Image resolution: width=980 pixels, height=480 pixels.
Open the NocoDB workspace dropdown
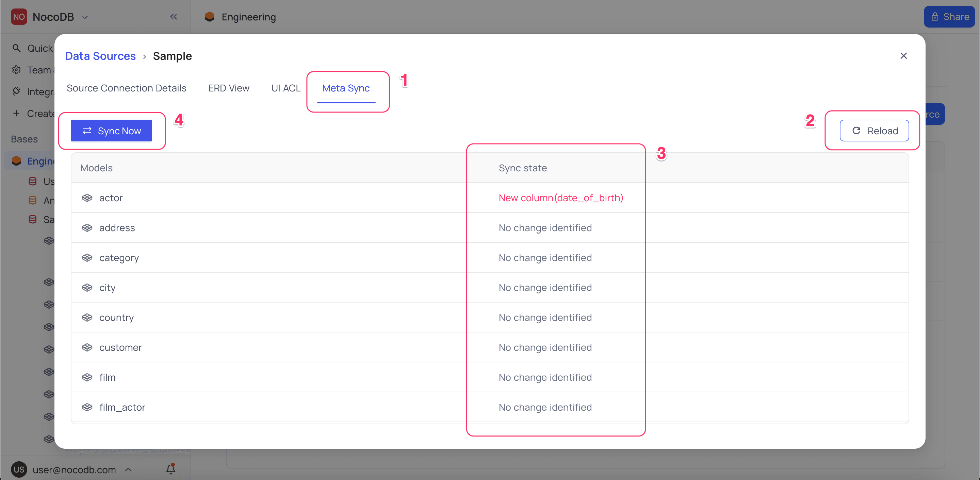(85, 17)
